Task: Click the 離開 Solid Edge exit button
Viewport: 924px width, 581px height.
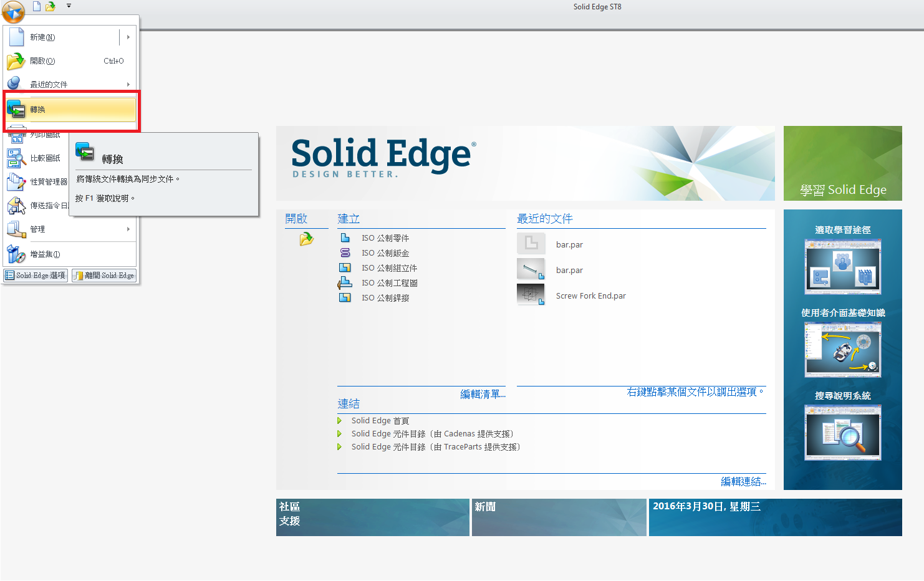Action: (104, 276)
